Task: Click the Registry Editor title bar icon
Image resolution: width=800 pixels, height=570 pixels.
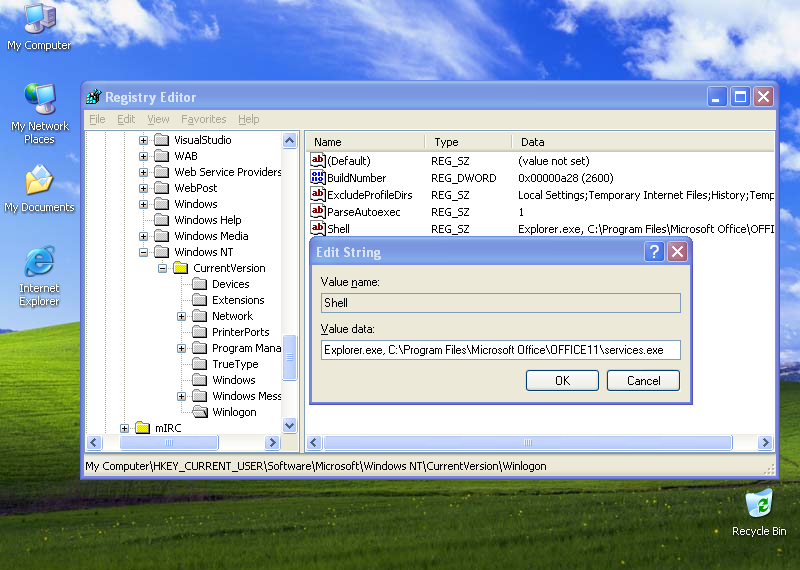Action: (94, 96)
